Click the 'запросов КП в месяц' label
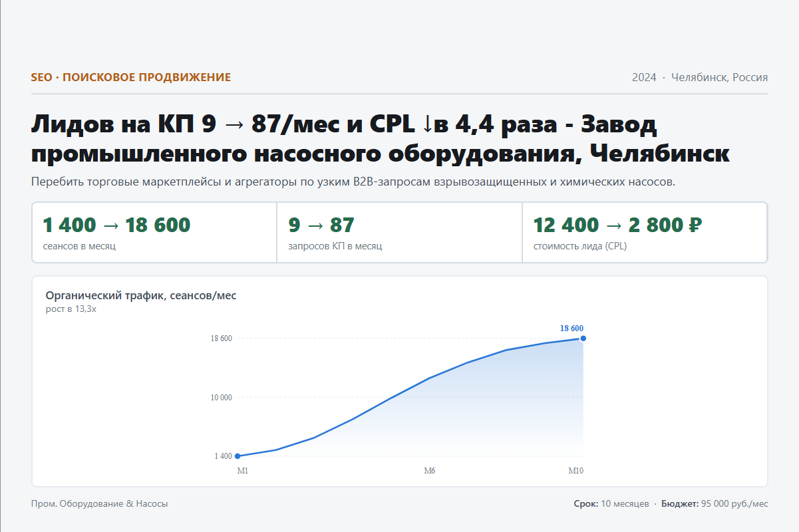The width and height of the screenshot is (799, 532). tap(335, 246)
